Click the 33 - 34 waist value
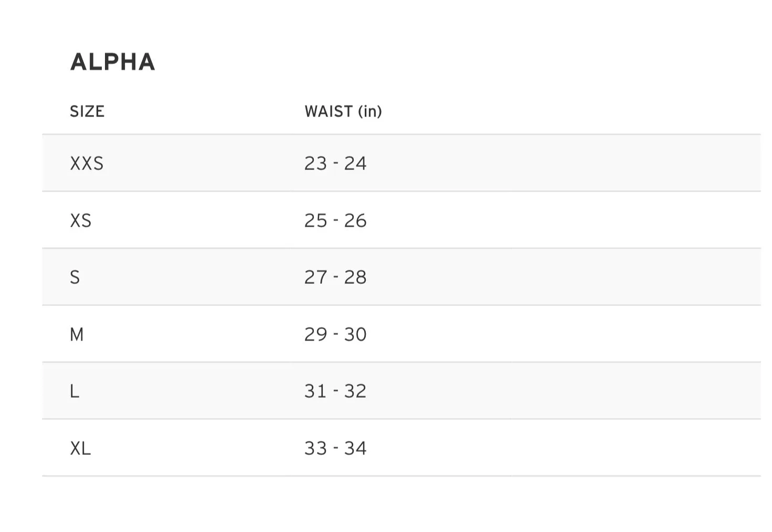 tap(335, 448)
